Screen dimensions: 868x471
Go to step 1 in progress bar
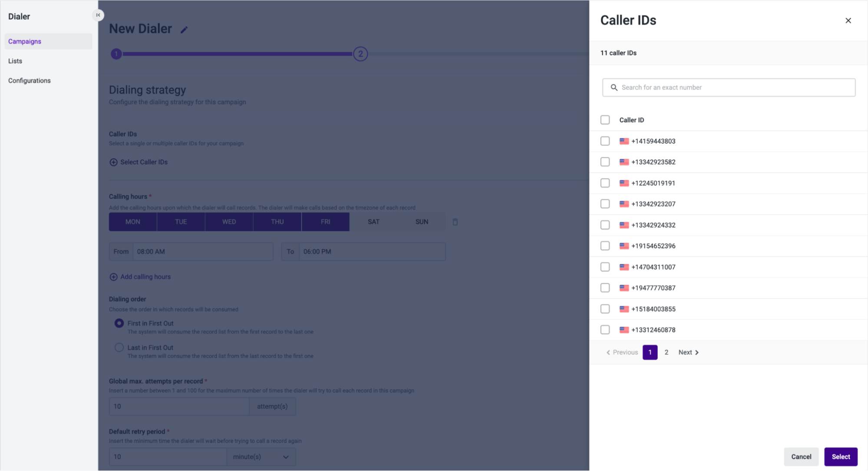[x=116, y=54]
